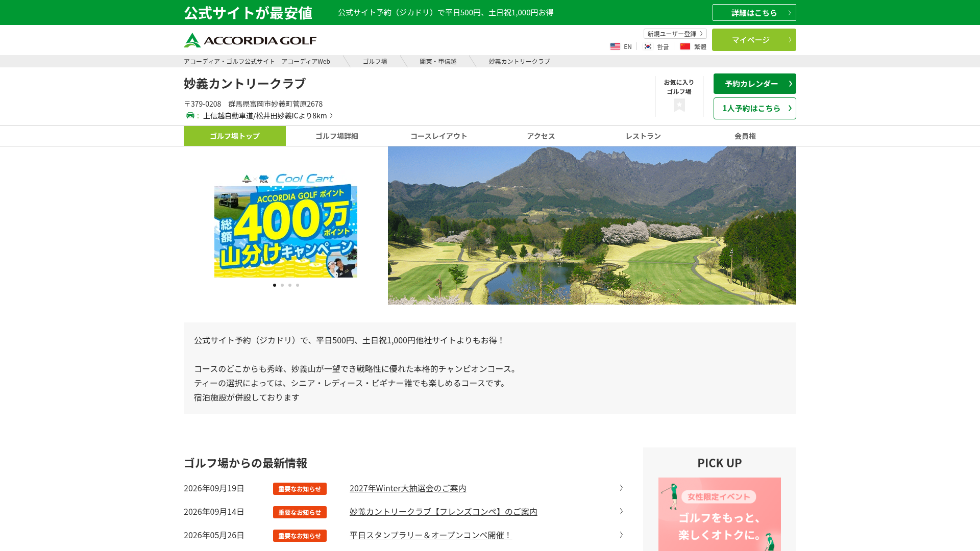This screenshot has width=980, height=551.
Task: Click the car access icon near address
Action: pyautogui.click(x=190, y=115)
